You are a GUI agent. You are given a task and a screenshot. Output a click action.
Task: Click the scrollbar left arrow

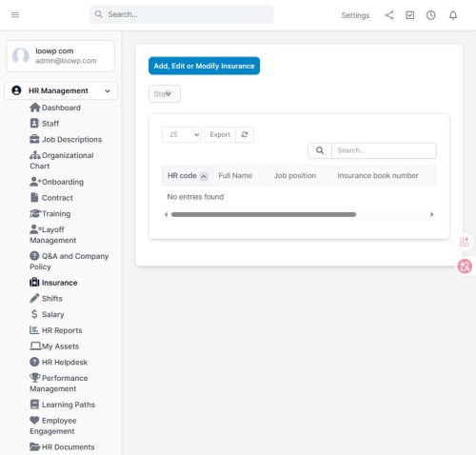[166, 214]
